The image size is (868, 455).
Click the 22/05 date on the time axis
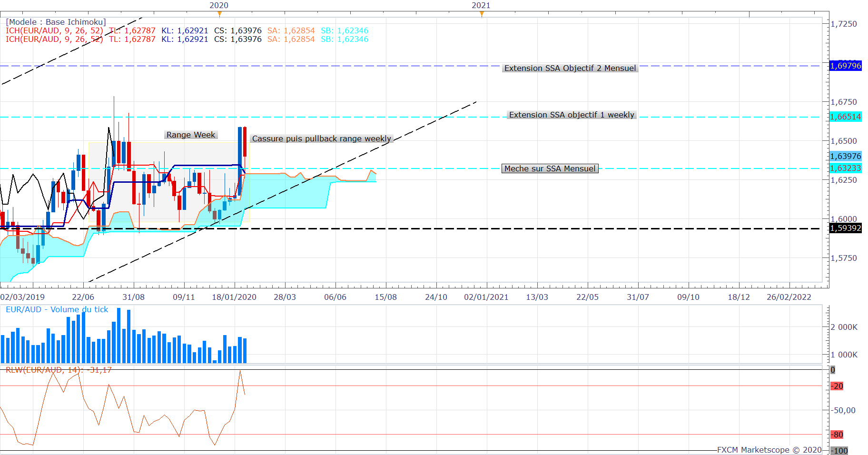(588, 297)
